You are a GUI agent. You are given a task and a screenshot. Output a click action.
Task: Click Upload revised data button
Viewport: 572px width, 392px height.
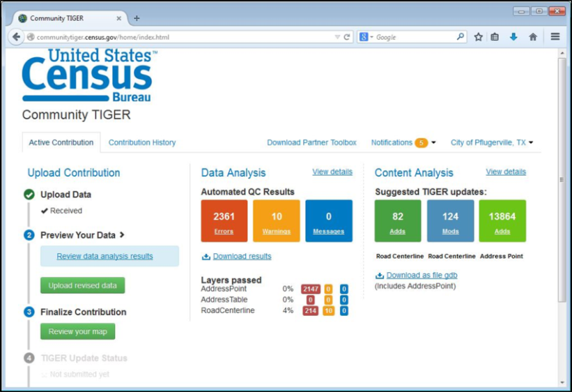pyautogui.click(x=83, y=285)
